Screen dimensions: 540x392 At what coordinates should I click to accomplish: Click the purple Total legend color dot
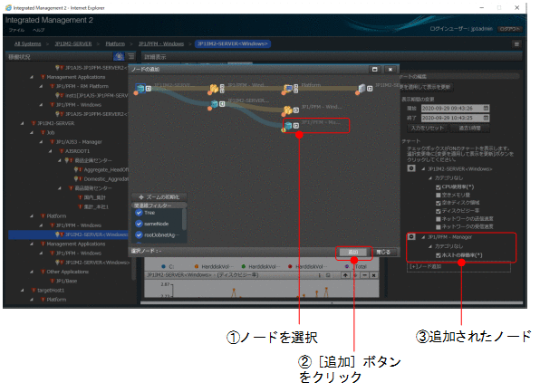click(x=347, y=266)
